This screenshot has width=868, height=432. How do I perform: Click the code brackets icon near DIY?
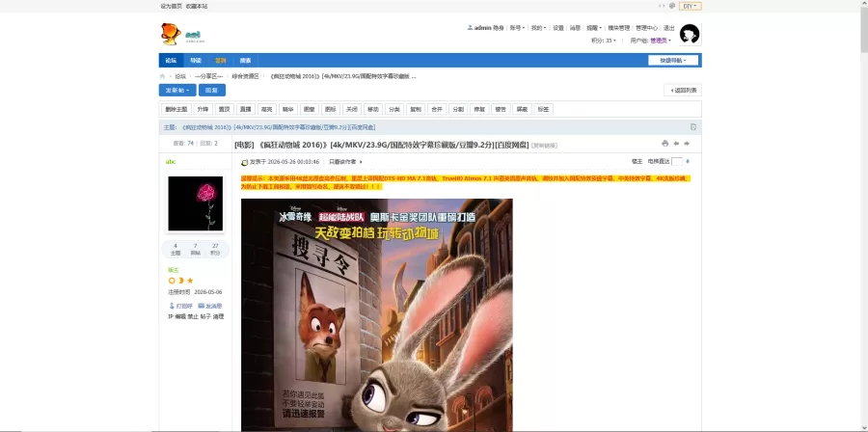coord(662,6)
